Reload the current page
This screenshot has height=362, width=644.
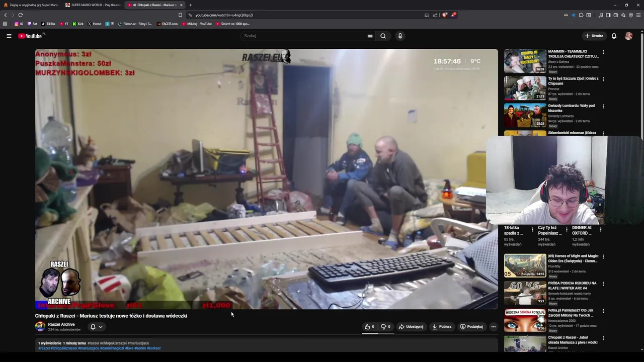tap(21, 15)
